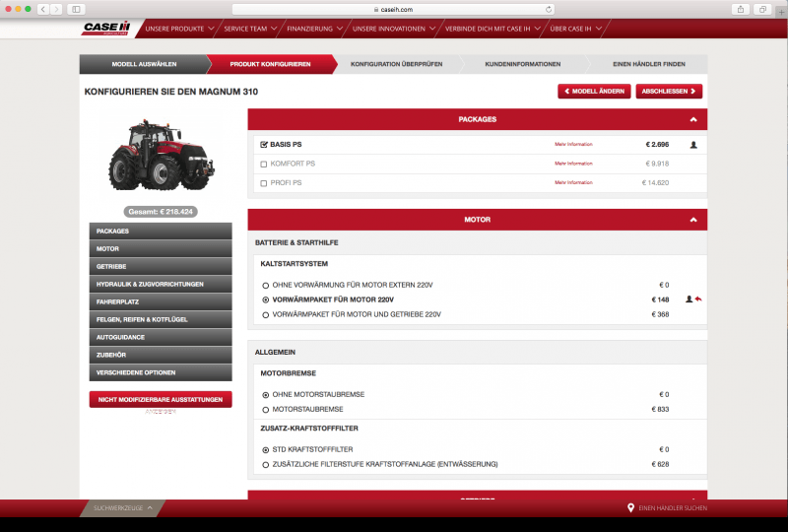Choose Vorwärmpaket für Motor und Getriebe 220V
The image size is (788, 532).
(x=265, y=315)
